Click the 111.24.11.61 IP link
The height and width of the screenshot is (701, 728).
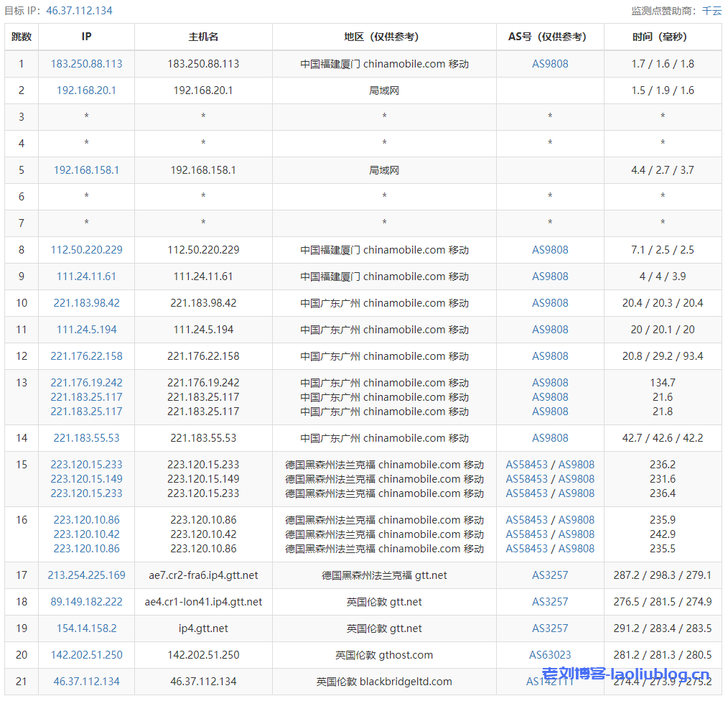[x=86, y=277]
